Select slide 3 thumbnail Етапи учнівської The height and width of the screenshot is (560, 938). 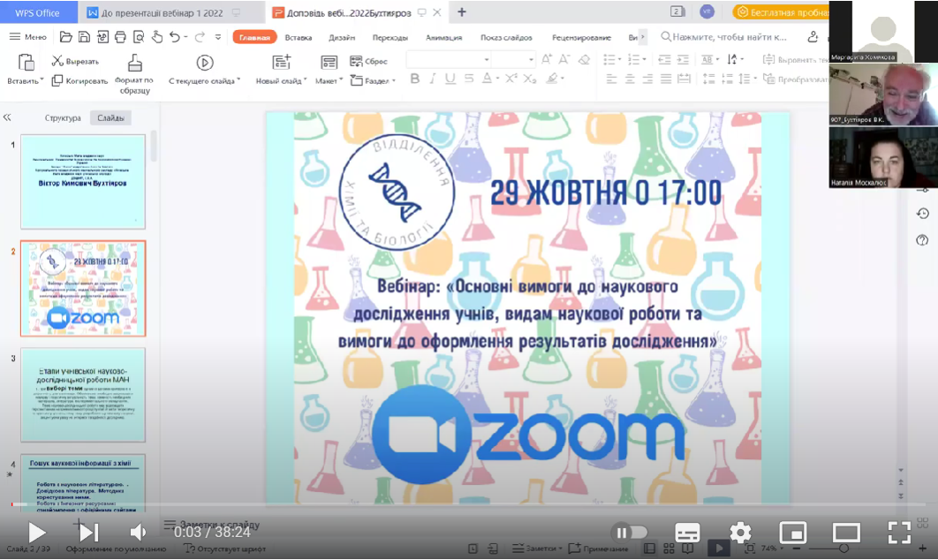[x=83, y=395]
